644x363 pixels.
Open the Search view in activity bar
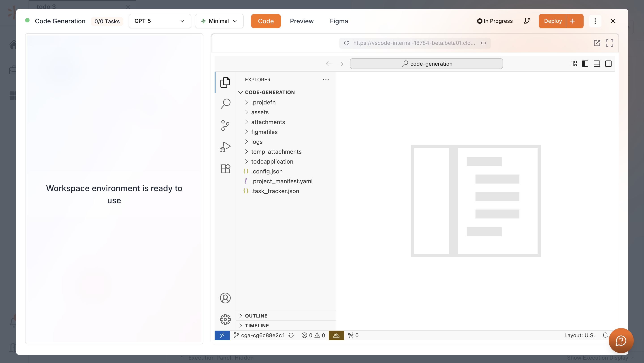225,104
